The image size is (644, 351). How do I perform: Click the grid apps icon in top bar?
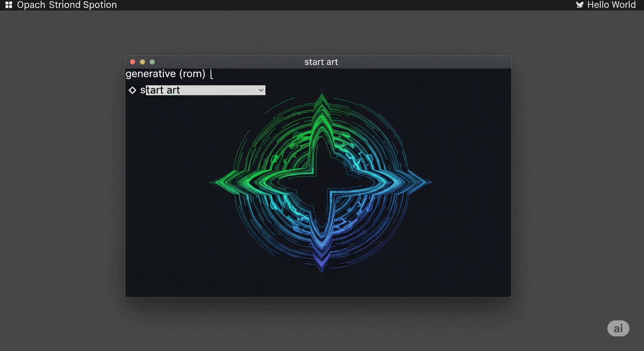(x=9, y=5)
